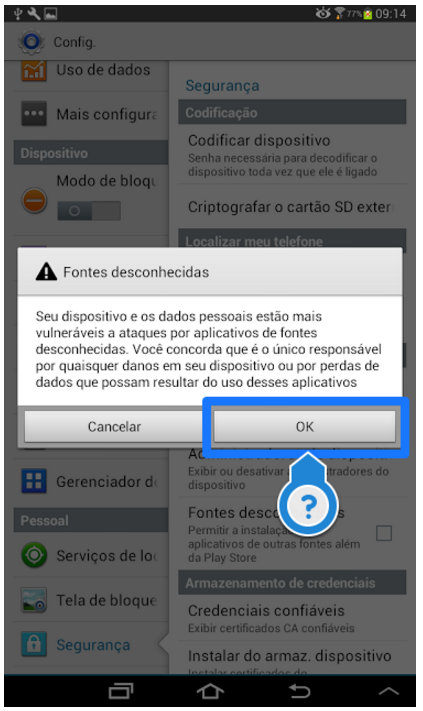423x711 pixels.
Task: Tap the blue question mark help bubble
Action: pos(309,504)
